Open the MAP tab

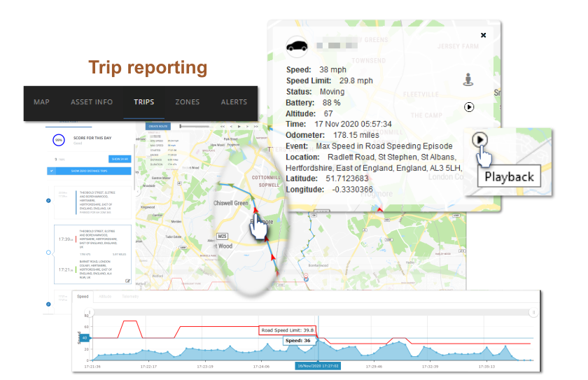(x=41, y=102)
